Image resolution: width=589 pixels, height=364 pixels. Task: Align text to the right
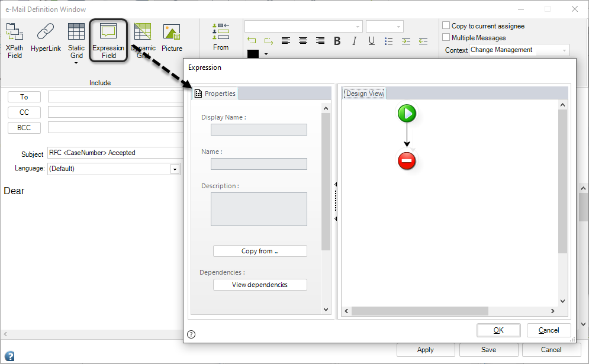click(320, 41)
